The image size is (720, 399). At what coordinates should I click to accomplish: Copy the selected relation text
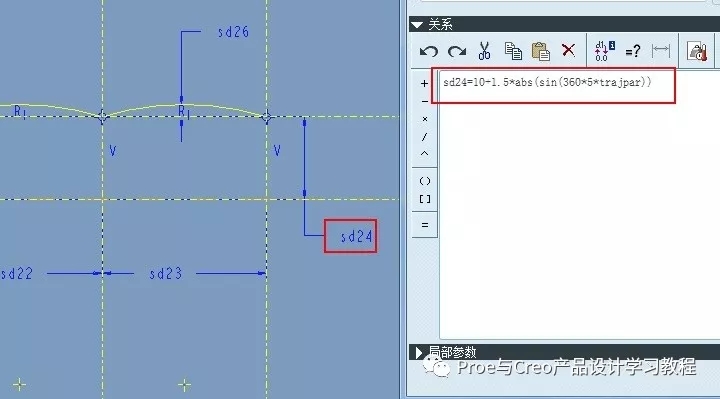pos(513,51)
